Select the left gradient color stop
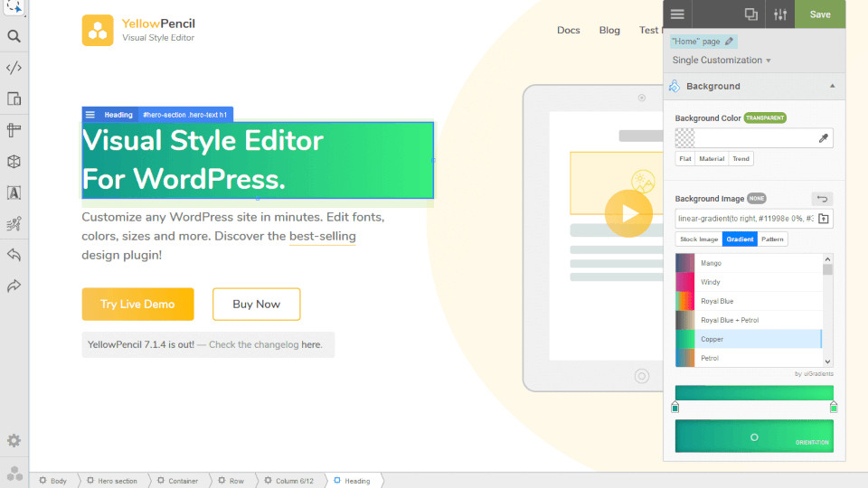The image size is (868, 488). (x=675, y=408)
